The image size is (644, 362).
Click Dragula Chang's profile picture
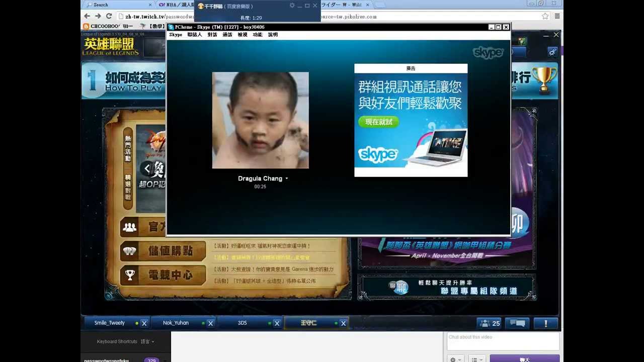(260, 120)
